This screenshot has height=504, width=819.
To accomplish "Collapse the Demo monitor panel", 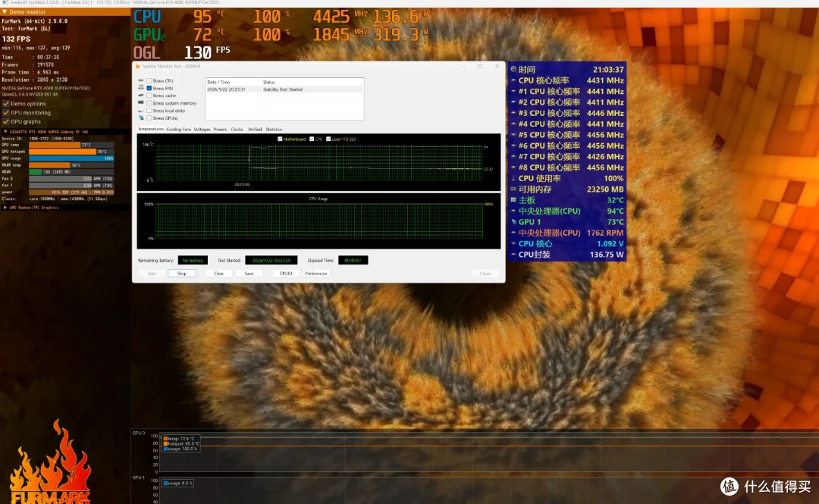I will tap(5, 11).
